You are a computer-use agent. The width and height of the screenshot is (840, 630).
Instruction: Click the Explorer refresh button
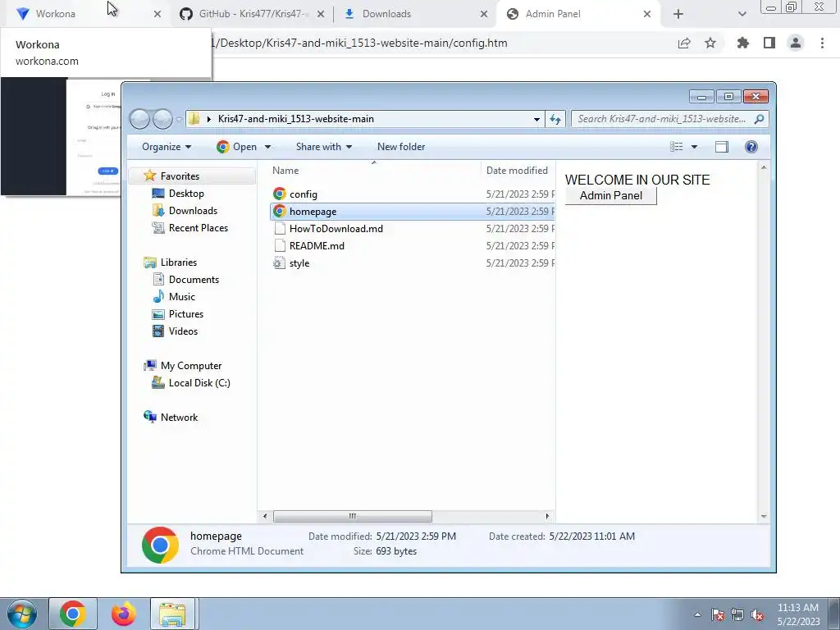pyautogui.click(x=555, y=119)
